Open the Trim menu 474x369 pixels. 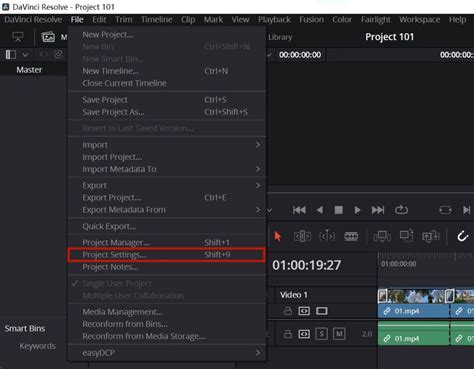click(124, 20)
